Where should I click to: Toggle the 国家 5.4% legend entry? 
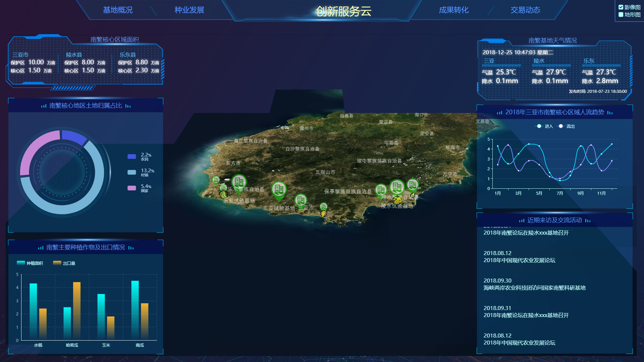(x=140, y=188)
